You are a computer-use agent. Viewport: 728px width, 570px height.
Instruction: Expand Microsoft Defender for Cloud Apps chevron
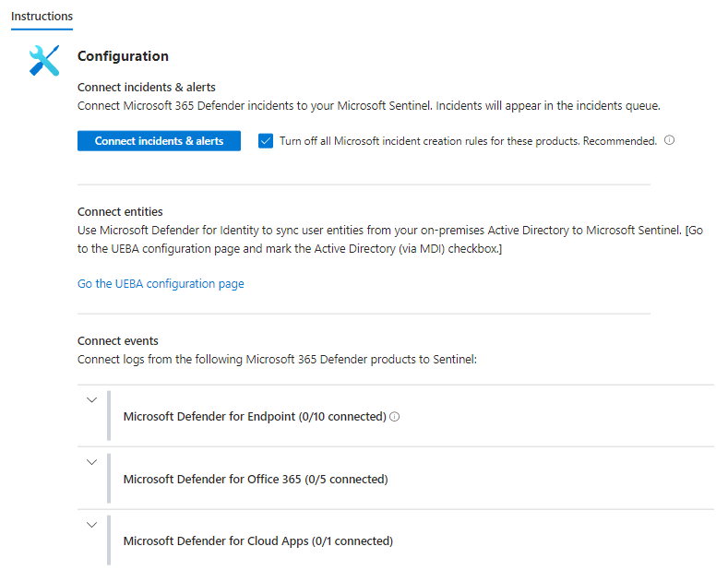pos(91,525)
